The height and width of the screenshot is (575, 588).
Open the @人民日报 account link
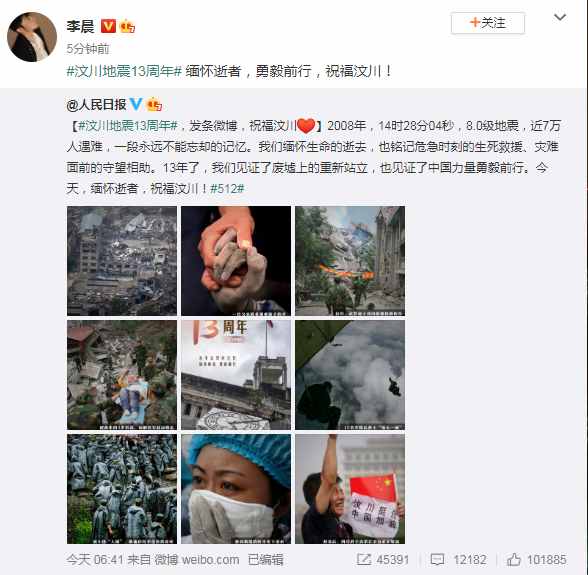coord(96,104)
